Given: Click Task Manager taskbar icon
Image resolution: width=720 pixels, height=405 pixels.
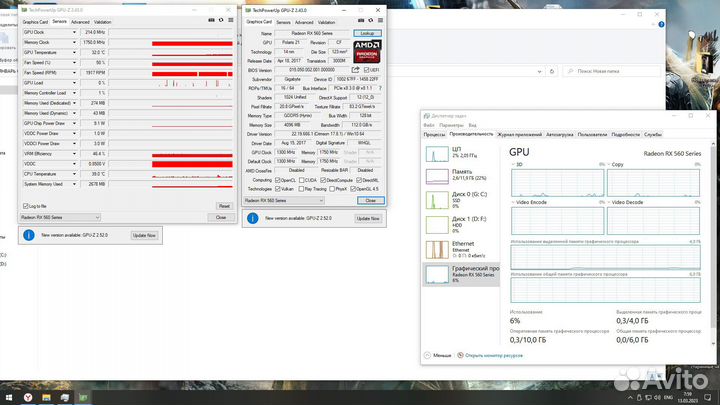Looking at the screenshot, I should (65, 397).
